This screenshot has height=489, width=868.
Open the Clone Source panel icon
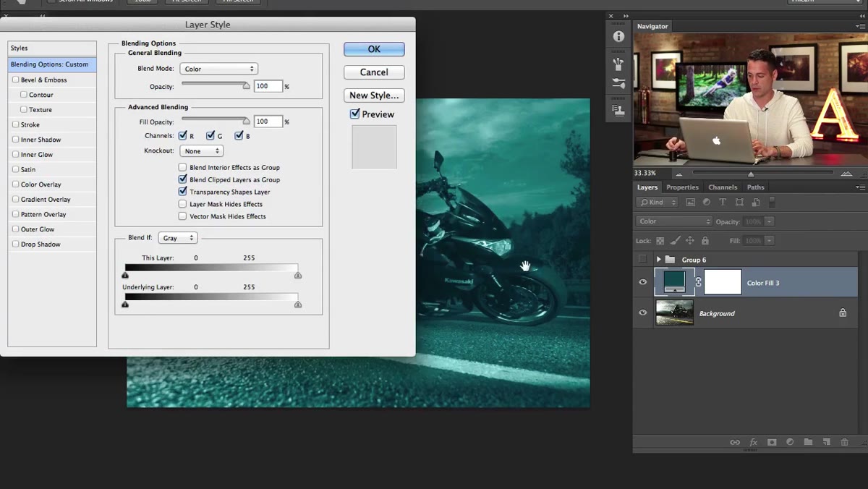pyautogui.click(x=618, y=110)
